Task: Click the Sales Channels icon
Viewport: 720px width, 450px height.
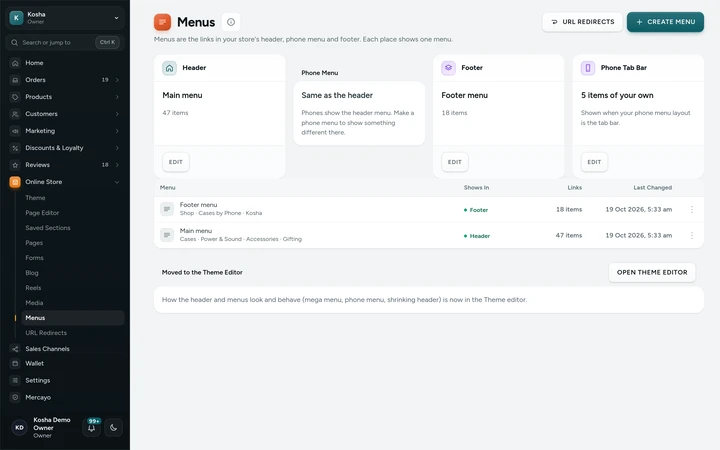Action: click(15, 349)
